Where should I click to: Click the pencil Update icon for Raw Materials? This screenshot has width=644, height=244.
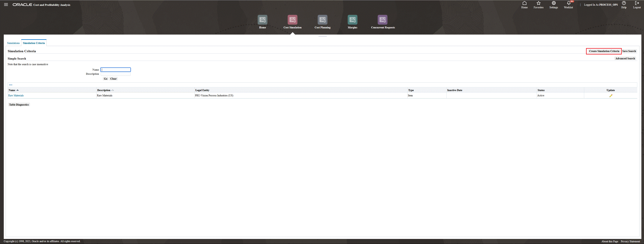(x=610, y=96)
